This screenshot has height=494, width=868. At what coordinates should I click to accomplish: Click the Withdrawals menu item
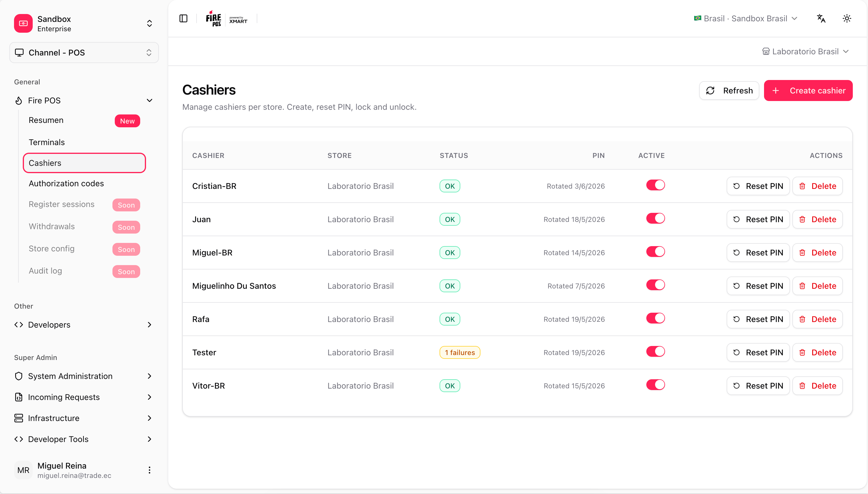coord(84,227)
